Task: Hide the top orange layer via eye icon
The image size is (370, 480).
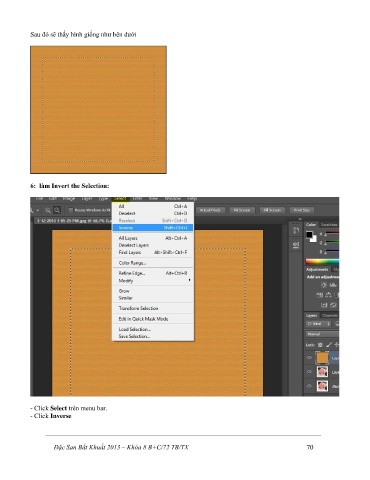Action: coord(309,358)
